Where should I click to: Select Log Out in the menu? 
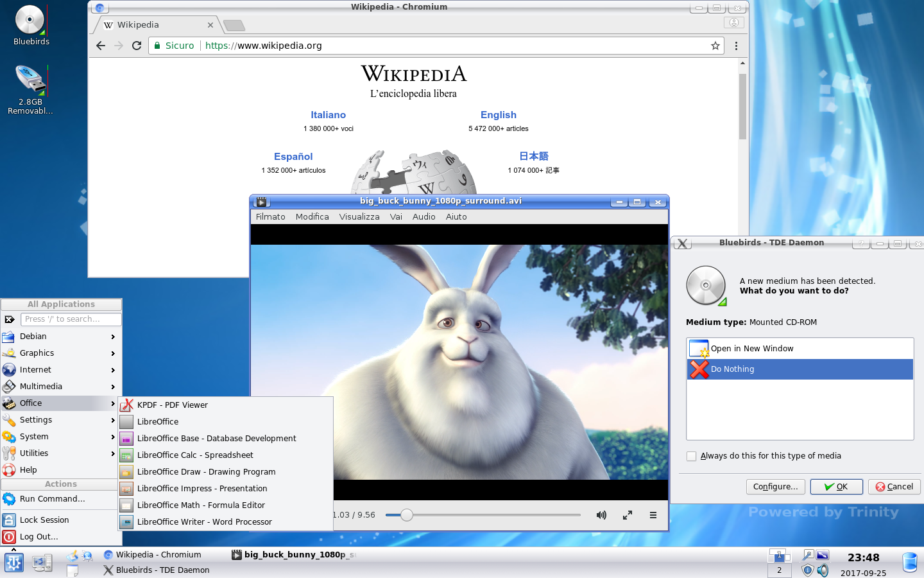[61, 537]
